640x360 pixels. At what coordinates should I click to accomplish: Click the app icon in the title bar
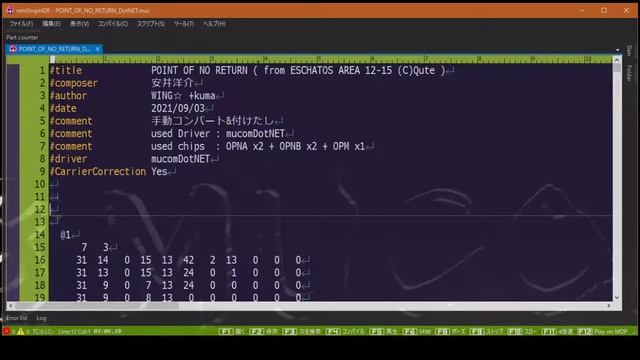tap(10, 10)
